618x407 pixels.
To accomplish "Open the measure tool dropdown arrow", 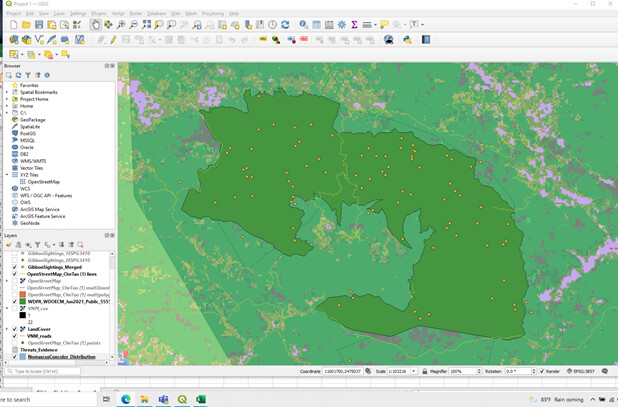I will click(x=375, y=25).
